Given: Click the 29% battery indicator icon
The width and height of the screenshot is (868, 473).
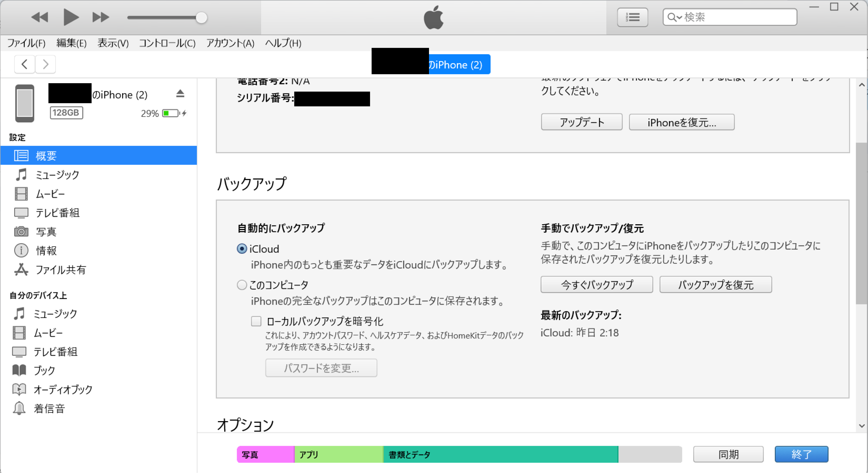Looking at the screenshot, I should tap(174, 113).
